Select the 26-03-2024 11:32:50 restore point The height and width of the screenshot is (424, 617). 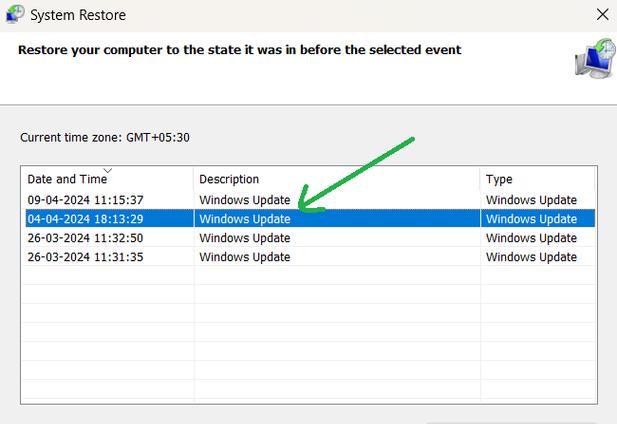click(x=310, y=238)
